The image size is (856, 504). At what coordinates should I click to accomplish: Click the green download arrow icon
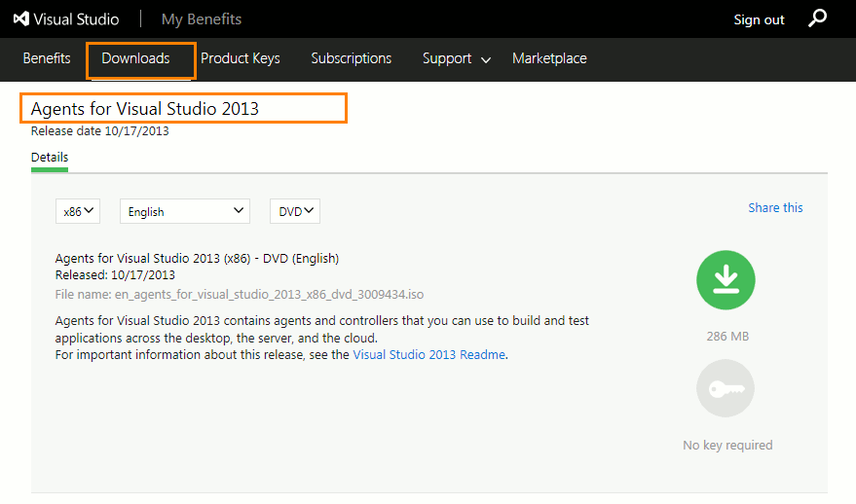(726, 280)
